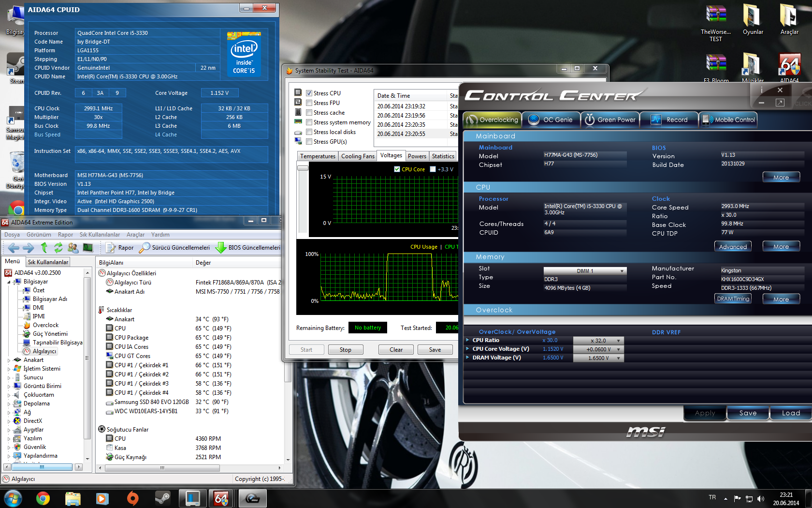Image resolution: width=812 pixels, height=508 pixels.
Task: Expand the Anakart tree node
Action: [9, 360]
